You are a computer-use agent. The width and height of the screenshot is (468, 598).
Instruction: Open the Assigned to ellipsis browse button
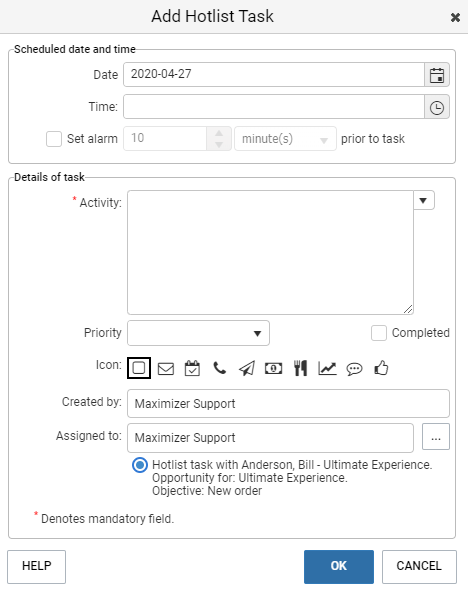pos(436,437)
